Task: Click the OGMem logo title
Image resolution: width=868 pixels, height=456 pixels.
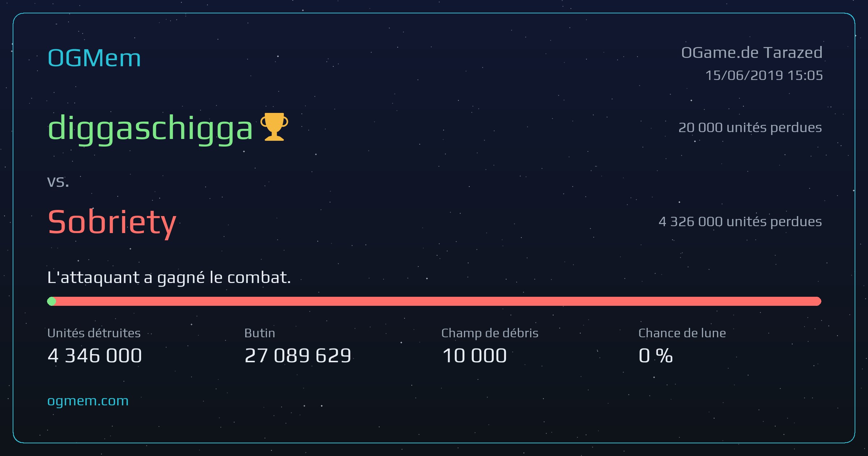Action: 94,58
